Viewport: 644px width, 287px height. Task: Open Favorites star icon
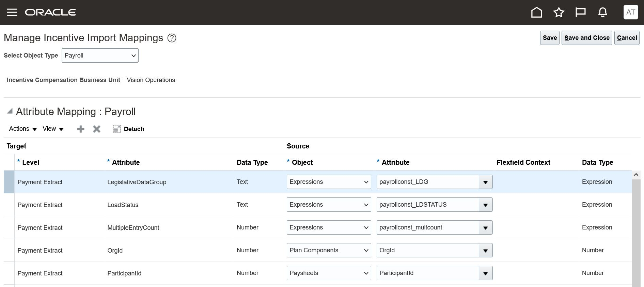[559, 13]
